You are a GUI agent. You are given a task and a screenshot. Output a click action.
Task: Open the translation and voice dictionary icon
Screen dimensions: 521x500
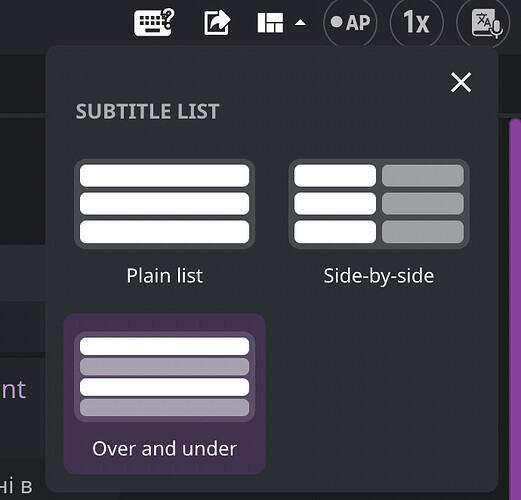pyautogui.click(x=483, y=22)
